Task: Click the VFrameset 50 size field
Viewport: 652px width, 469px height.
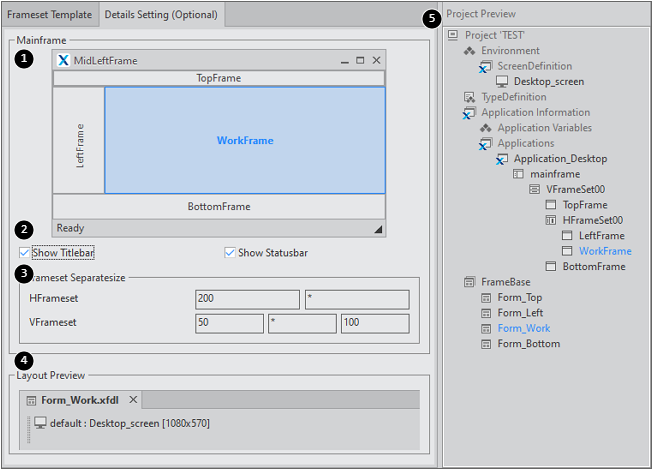Action: tap(229, 323)
